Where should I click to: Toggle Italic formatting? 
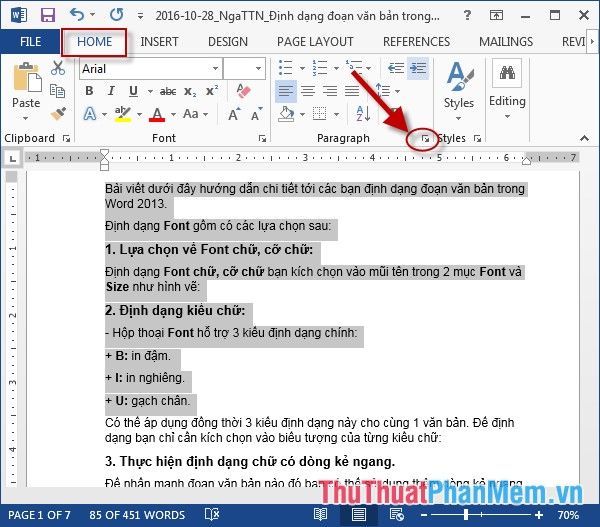pos(111,91)
